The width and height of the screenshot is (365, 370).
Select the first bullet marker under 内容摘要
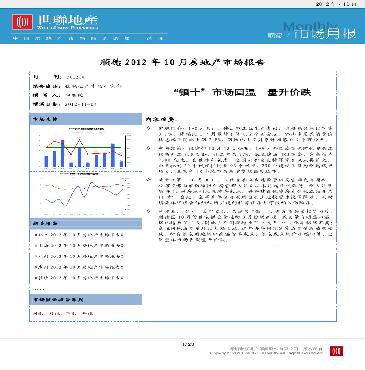pyautogui.click(x=149, y=128)
